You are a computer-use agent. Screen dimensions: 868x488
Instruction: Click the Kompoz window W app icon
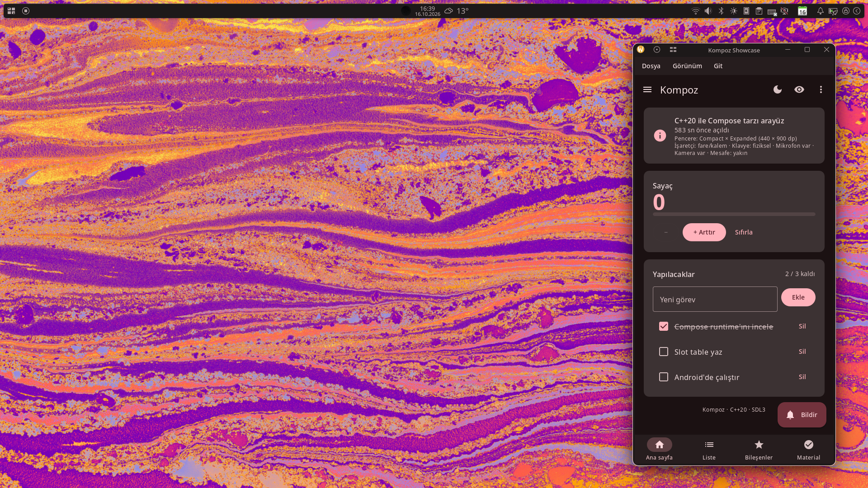[641, 50]
